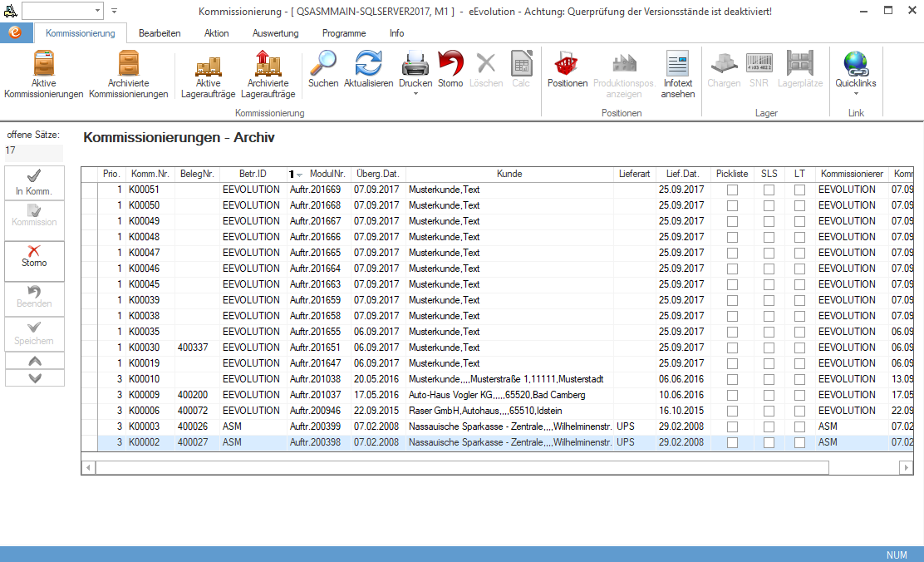Toggle Pickliste checkbox for K00003

pyautogui.click(x=733, y=427)
